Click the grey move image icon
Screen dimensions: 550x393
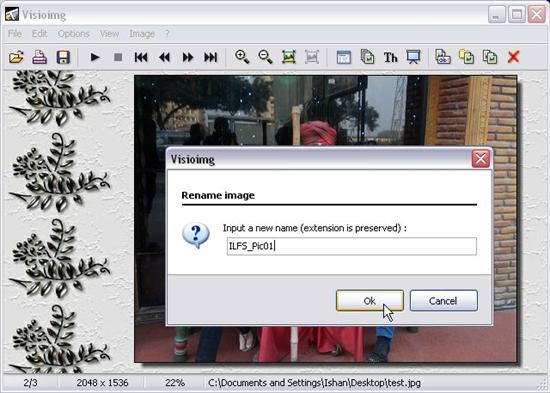tap(490, 57)
